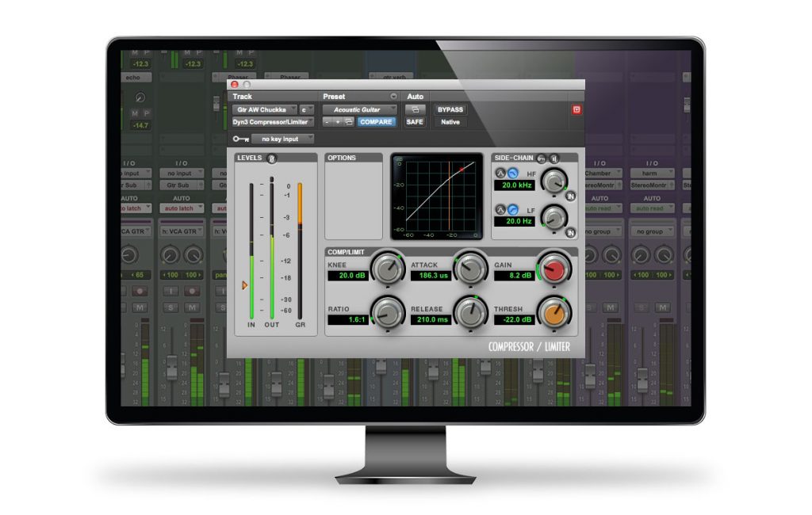Click the red GAIN knob
812x515 pixels.
tap(553, 269)
